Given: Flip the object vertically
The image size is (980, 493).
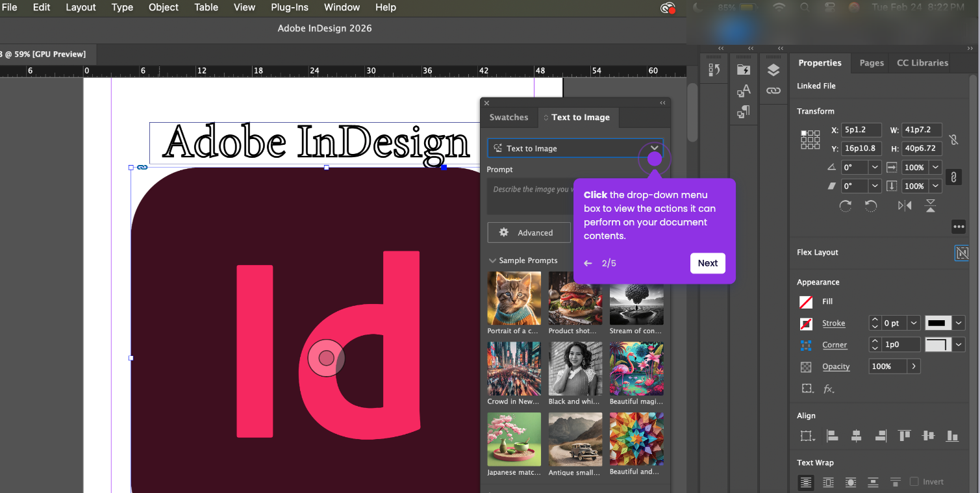Looking at the screenshot, I should coord(930,205).
